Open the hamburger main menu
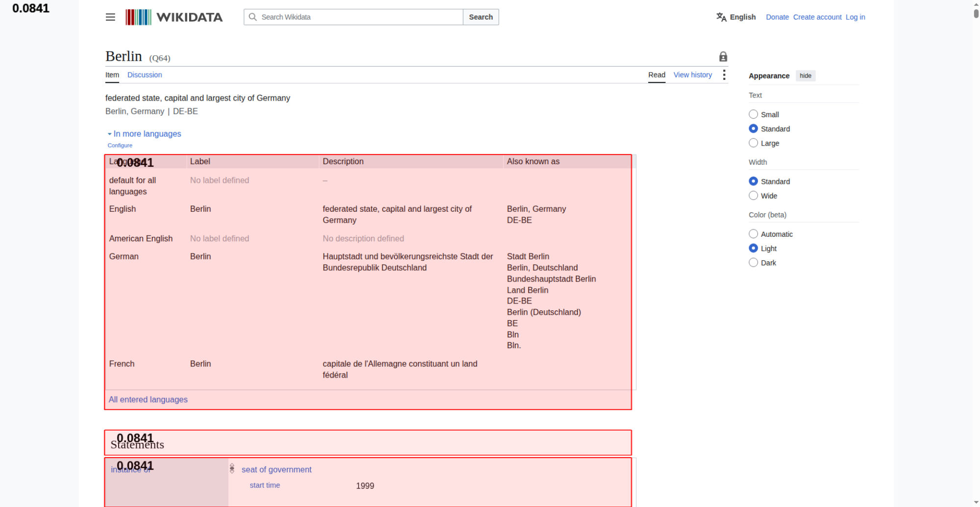The image size is (980, 507). coord(110,17)
